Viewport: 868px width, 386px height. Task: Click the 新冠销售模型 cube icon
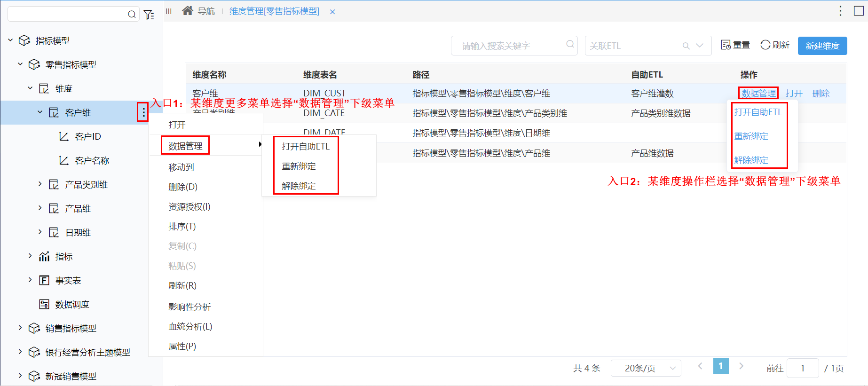pos(34,377)
